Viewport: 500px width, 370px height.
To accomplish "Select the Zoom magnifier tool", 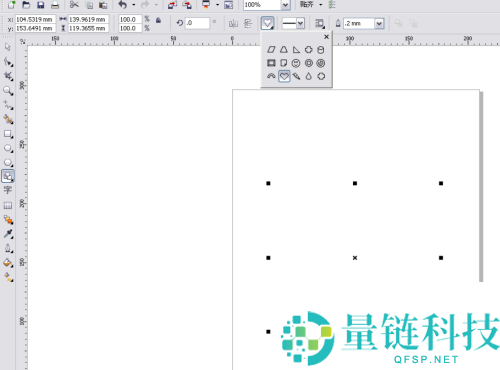I will pyautogui.click(x=8, y=90).
